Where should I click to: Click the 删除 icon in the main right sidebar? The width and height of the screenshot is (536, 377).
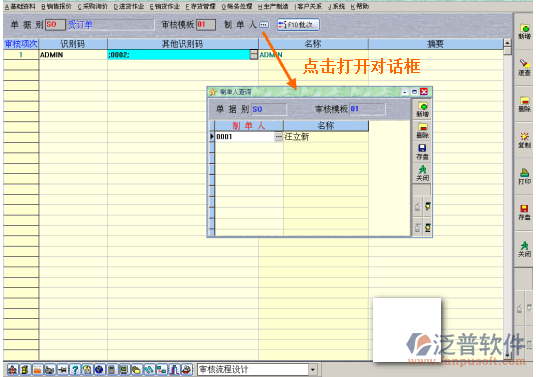click(x=524, y=104)
